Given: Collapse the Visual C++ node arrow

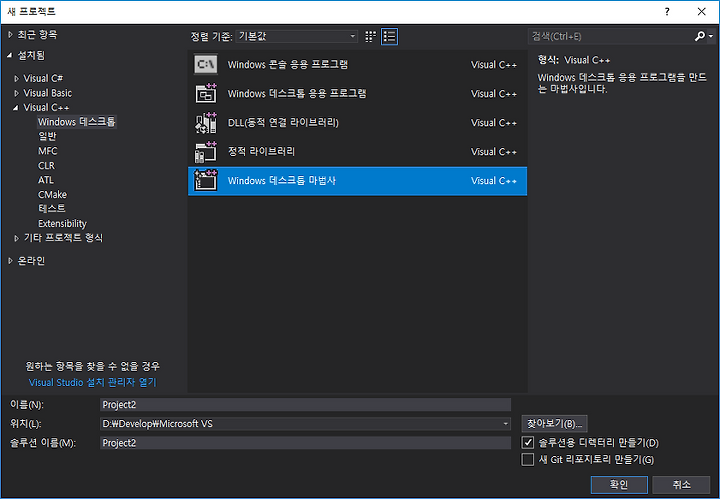Looking at the screenshot, I should [x=17, y=107].
